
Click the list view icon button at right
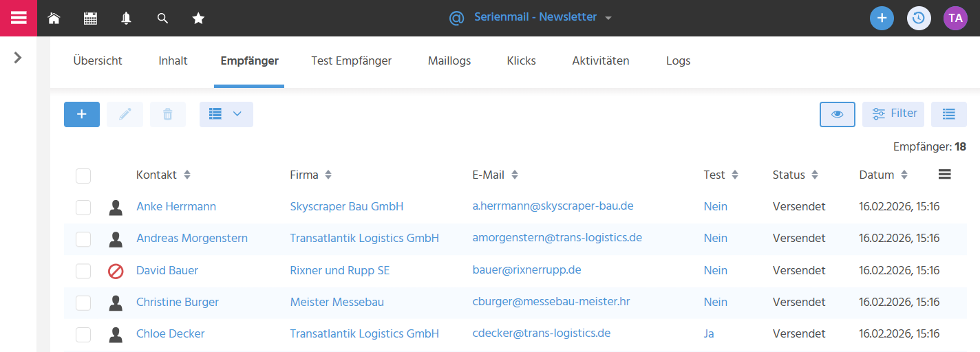pos(949,114)
